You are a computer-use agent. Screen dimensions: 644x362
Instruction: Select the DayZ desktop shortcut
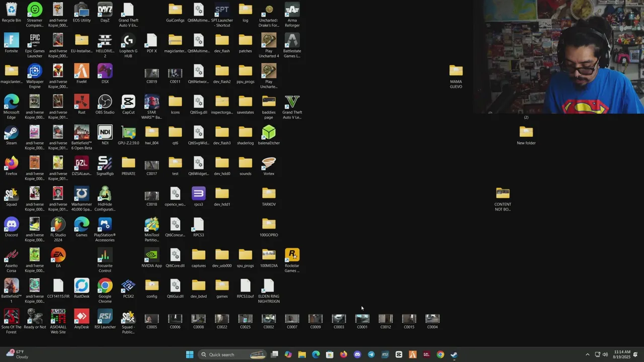point(105,13)
